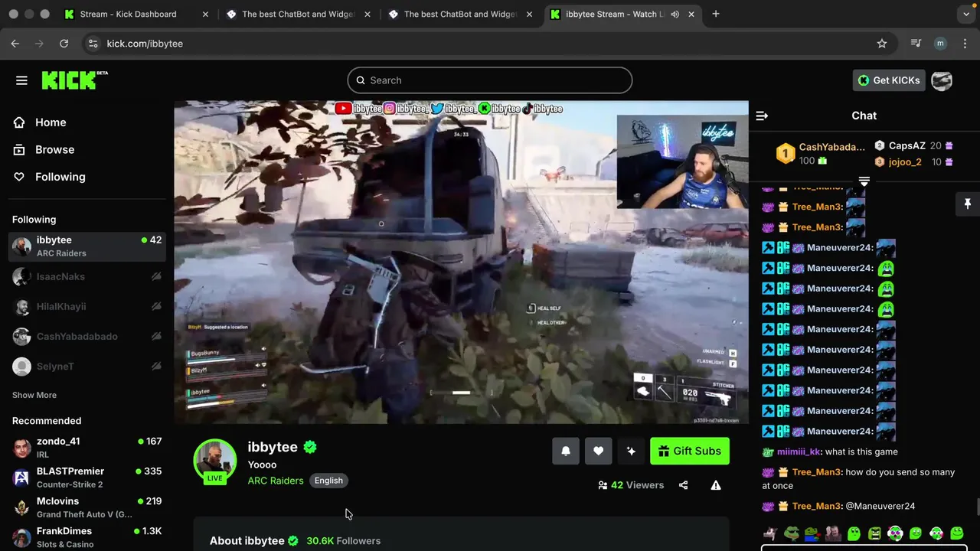
Task: Click the browser back arrow
Action: point(15,44)
